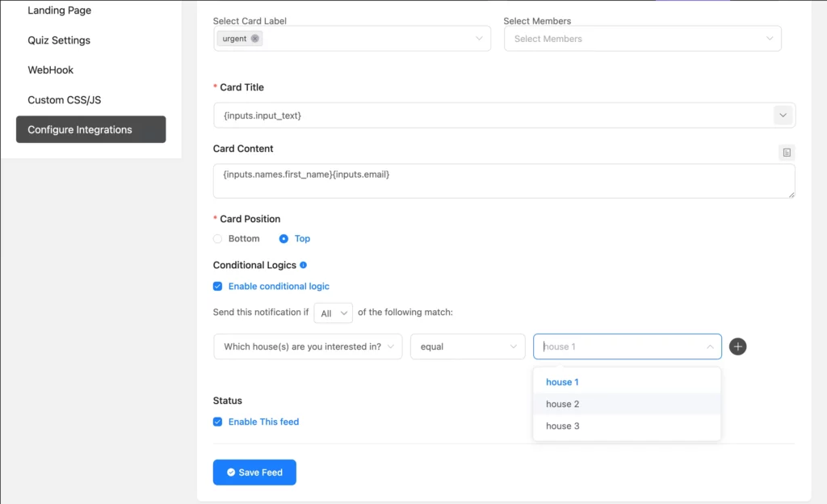
Task: Add another condition with plus icon
Action: [737, 346]
